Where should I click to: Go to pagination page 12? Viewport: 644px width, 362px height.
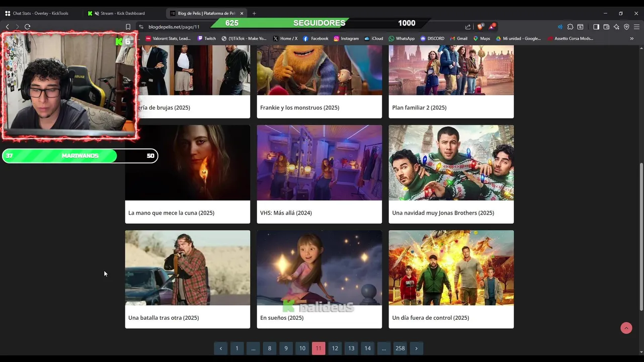(335, 348)
